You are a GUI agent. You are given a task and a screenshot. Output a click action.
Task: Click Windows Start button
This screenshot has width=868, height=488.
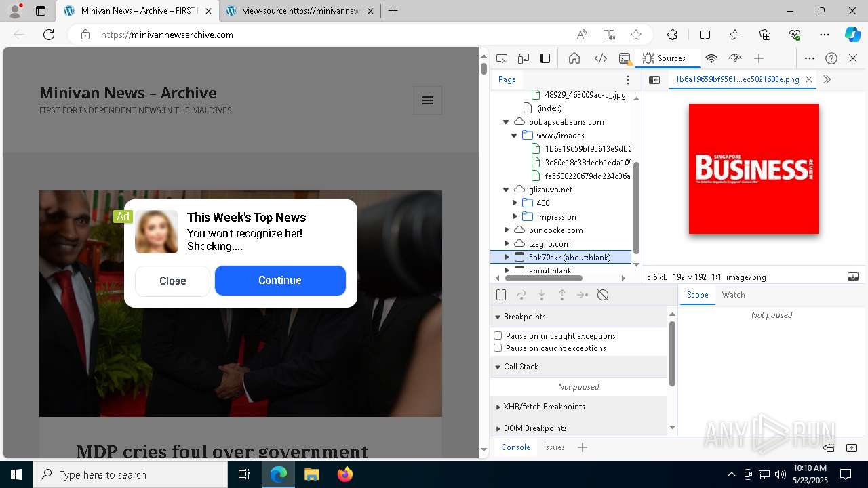(x=16, y=474)
